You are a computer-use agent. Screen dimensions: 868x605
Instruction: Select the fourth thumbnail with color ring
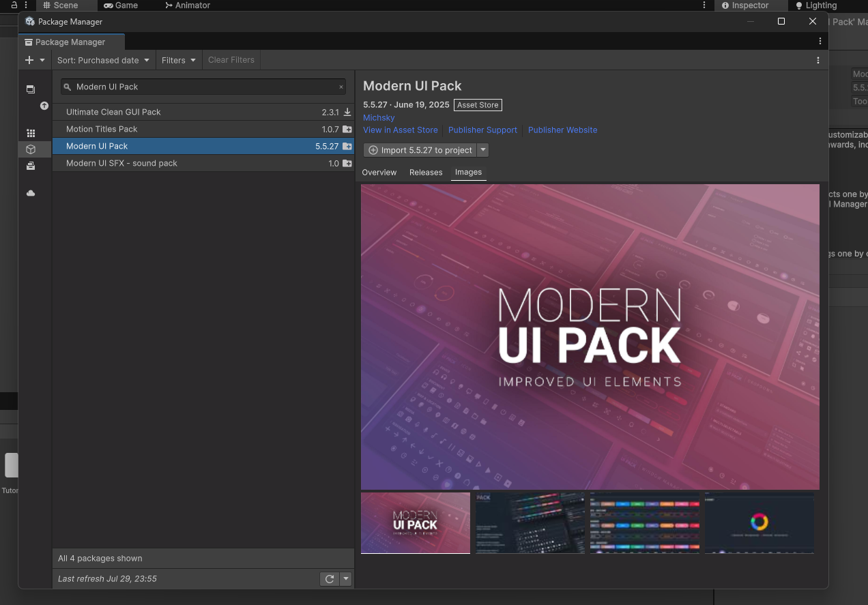759,522
